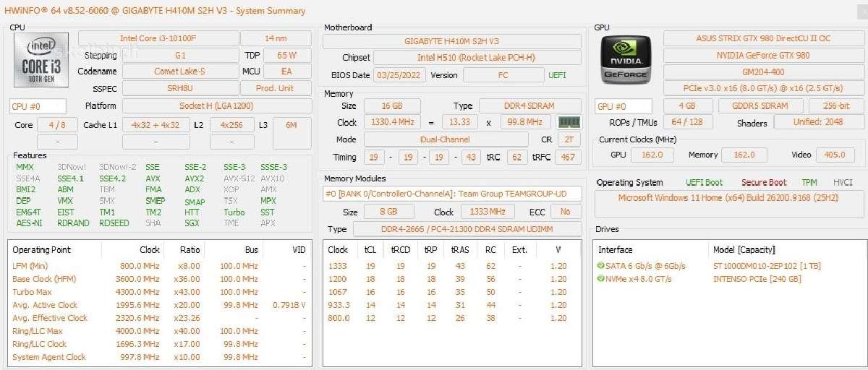Click the BIOS date 03/25/2022 field
The height and width of the screenshot is (370, 868).
(x=399, y=75)
